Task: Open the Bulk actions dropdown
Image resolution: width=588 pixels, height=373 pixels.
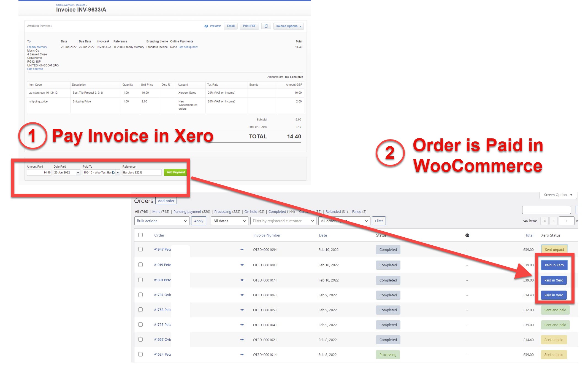Action: [162, 221]
